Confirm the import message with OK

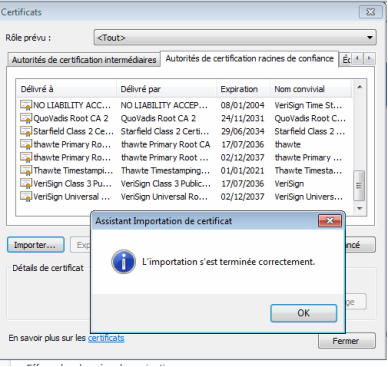point(303,313)
